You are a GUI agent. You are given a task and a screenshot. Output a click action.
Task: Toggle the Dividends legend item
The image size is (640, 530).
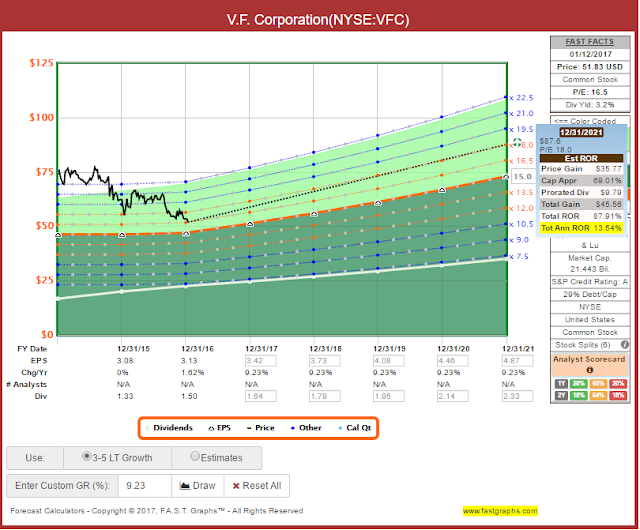(x=169, y=428)
